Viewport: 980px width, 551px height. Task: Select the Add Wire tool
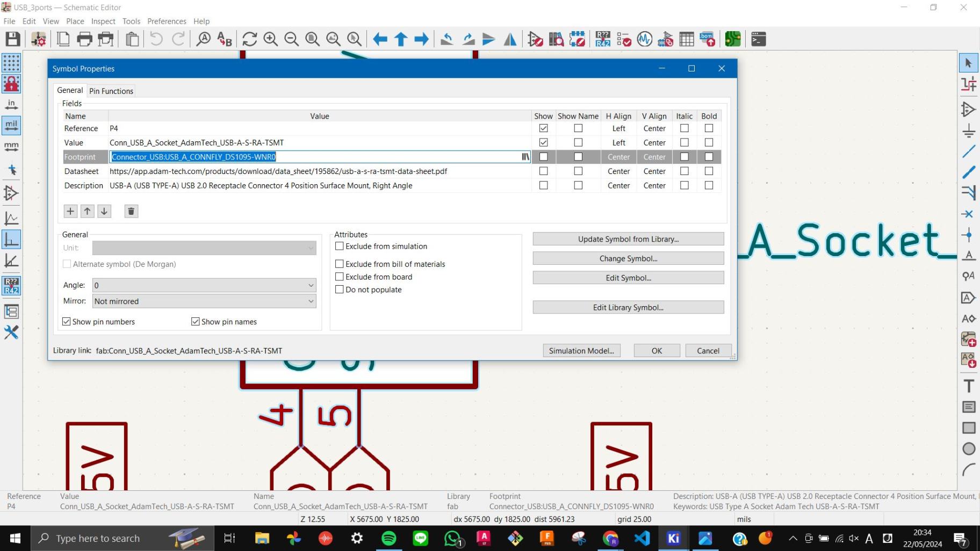969,151
